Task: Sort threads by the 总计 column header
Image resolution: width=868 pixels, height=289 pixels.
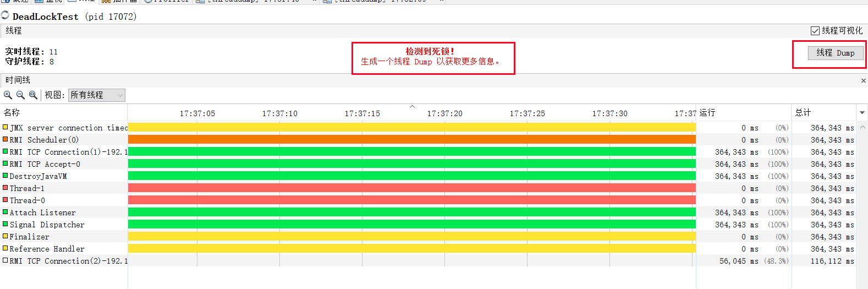Action: (x=824, y=113)
